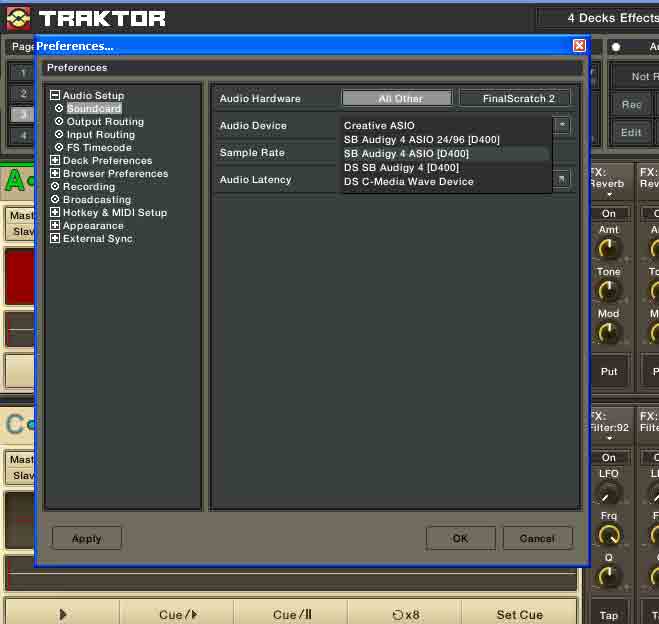
Task: Expand the External Sync node
Action: [x=55, y=238]
